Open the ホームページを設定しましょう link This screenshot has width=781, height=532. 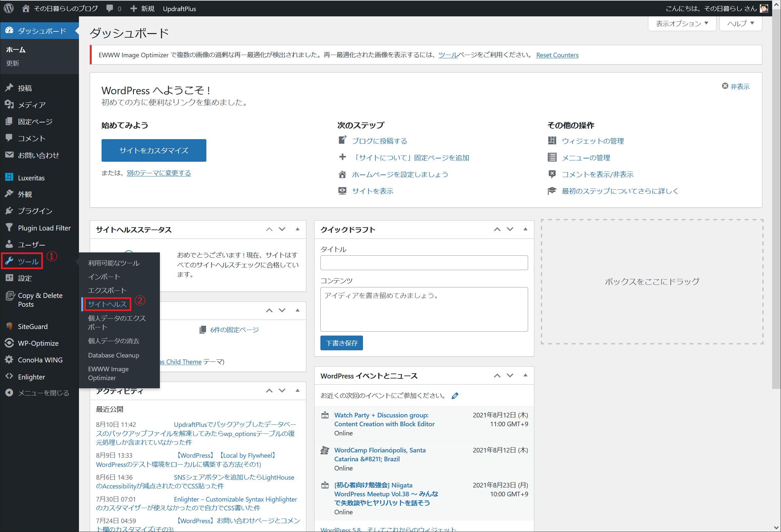coord(400,174)
